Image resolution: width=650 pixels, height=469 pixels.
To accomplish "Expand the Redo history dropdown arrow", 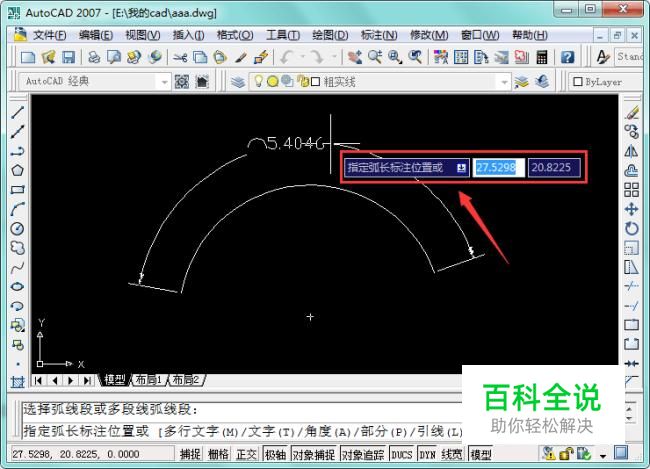I will 334,57.
